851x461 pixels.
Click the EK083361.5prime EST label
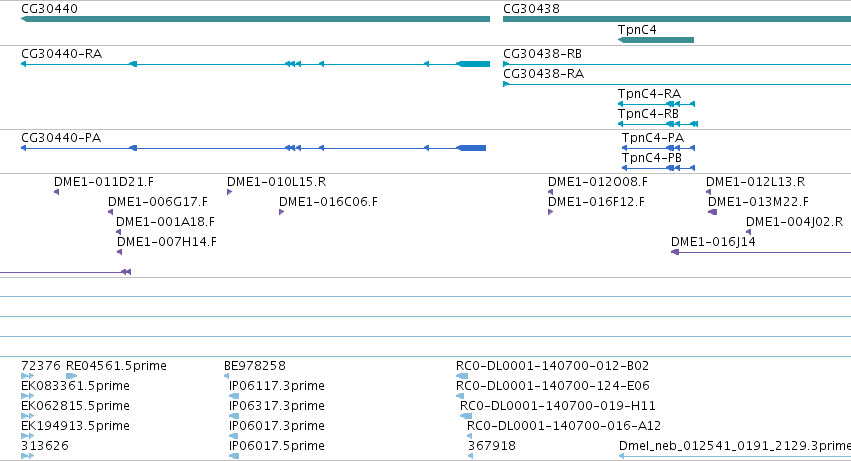click(x=75, y=386)
